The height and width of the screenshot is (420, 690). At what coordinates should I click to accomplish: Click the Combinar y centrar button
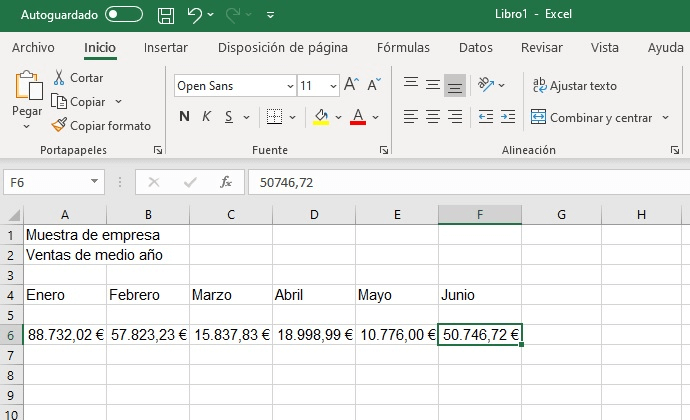click(591, 118)
